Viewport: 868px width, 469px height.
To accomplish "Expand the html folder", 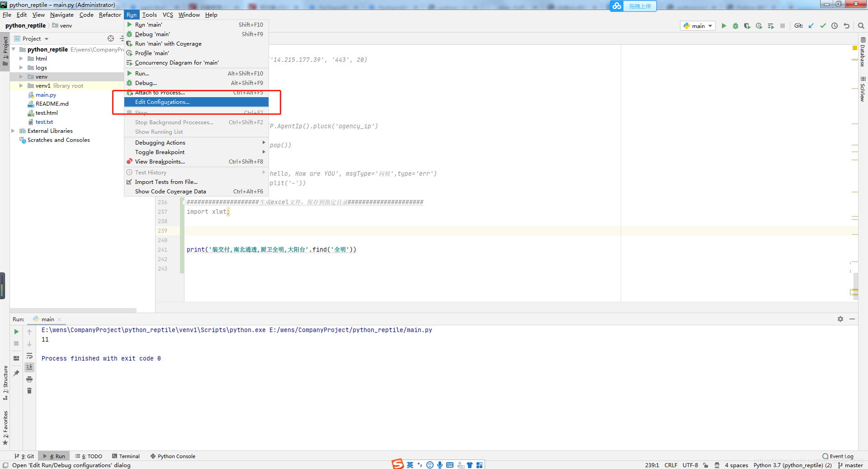I will click(21, 58).
